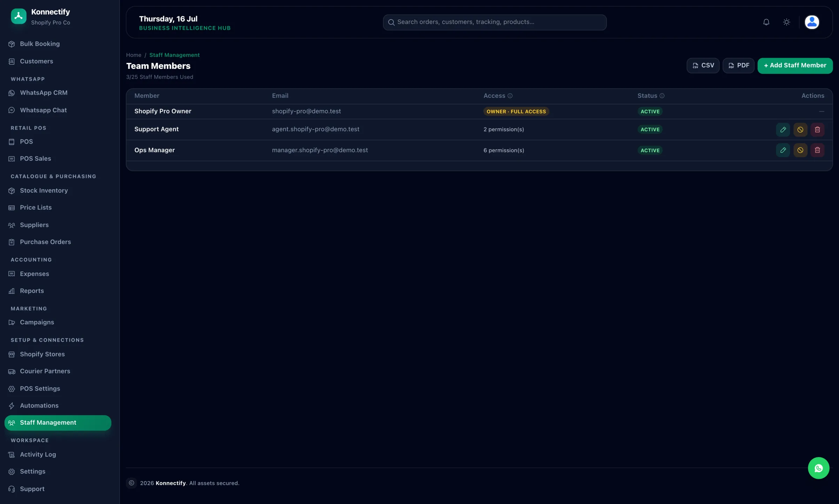Click the WhatsApp CRM sidebar icon

coord(12,93)
